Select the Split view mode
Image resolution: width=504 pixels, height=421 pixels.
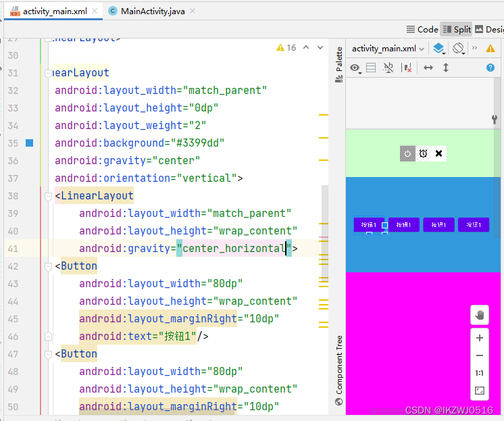click(x=457, y=30)
